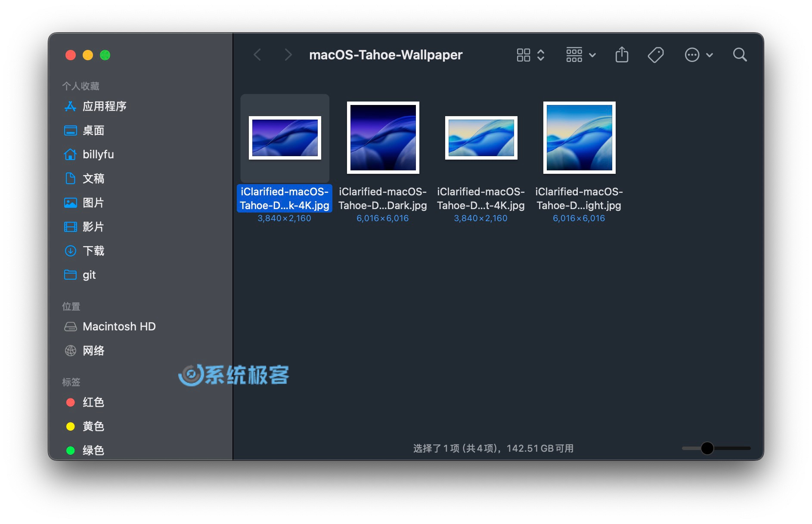The height and width of the screenshot is (524, 812).
Task: Click the file name ending k-4K.jpg
Action: point(285,198)
